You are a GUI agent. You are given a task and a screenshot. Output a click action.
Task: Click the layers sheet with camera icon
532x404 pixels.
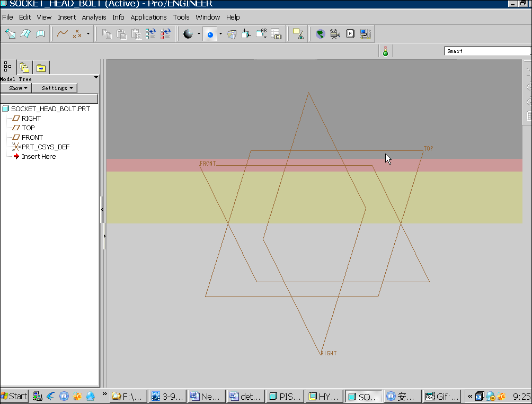276,34
